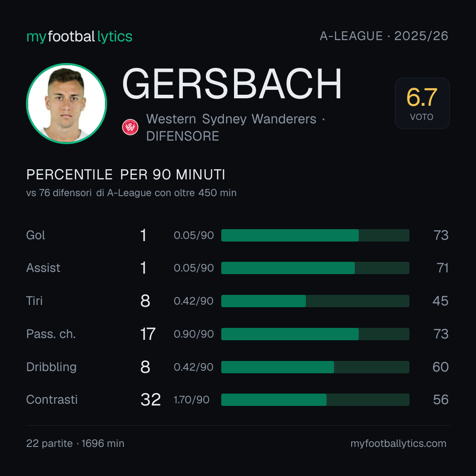Click the Gol percentile bar
The image size is (476, 476).
pyautogui.click(x=315, y=235)
